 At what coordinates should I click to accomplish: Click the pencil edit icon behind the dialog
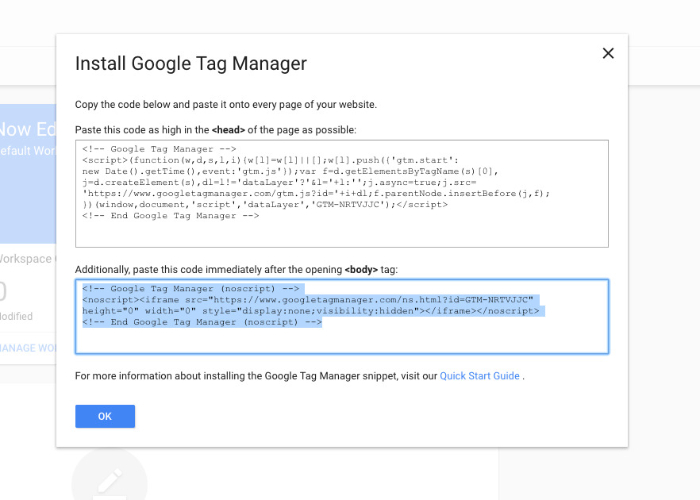point(109,480)
